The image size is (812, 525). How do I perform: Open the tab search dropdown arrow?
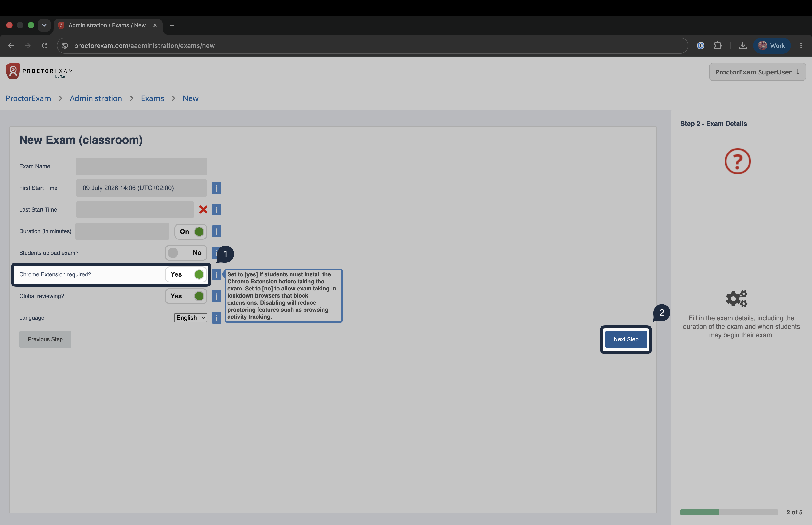tap(44, 25)
